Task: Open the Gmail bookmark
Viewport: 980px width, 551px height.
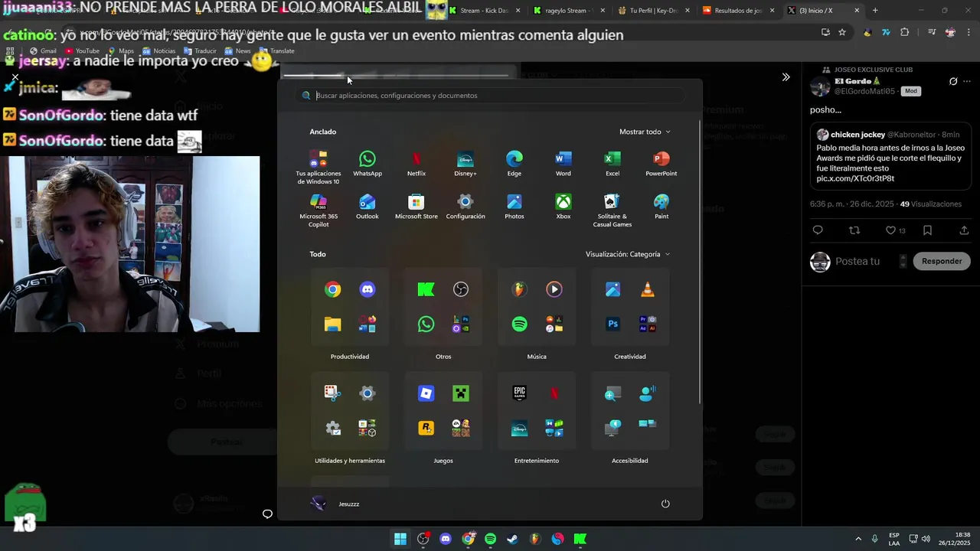Action: coord(43,51)
